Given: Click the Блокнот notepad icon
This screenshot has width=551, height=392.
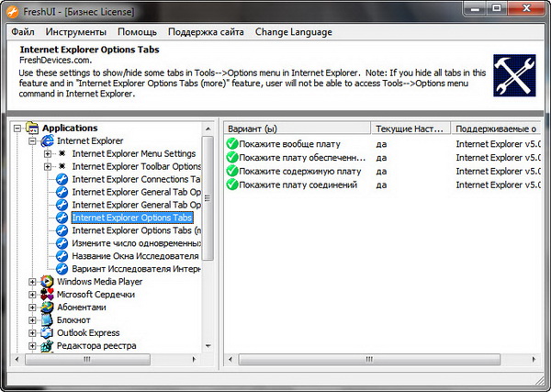Looking at the screenshot, I should 48,320.
